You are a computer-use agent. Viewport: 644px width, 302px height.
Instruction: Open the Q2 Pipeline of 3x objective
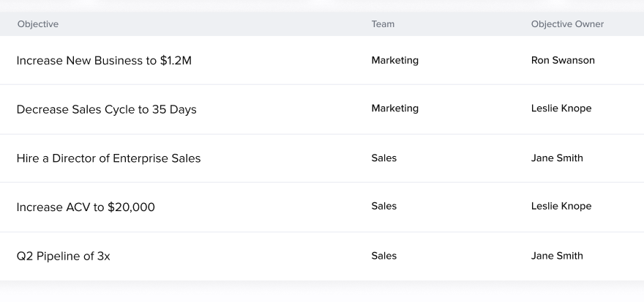coord(63,257)
